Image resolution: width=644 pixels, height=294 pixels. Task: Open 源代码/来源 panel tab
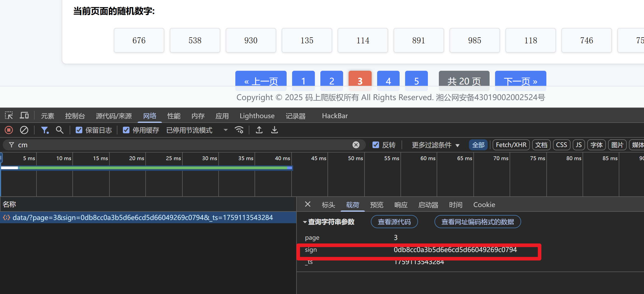tap(114, 116)
